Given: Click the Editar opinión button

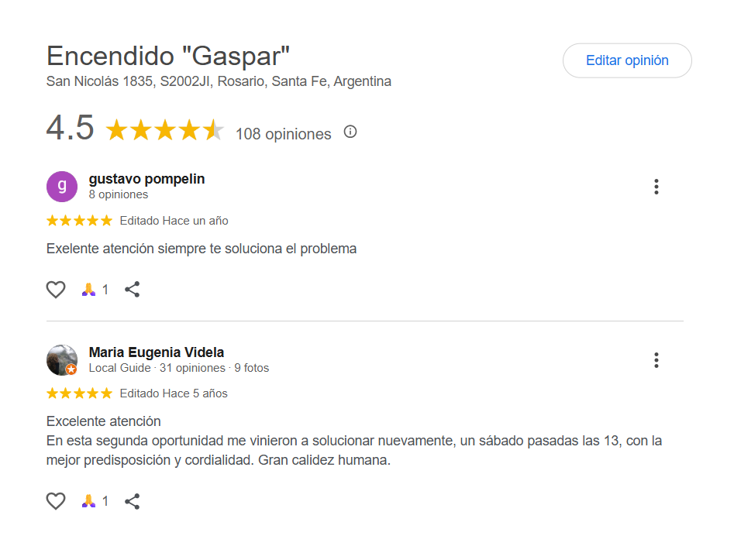Looking at the screenshot, I should pos(626,60).
